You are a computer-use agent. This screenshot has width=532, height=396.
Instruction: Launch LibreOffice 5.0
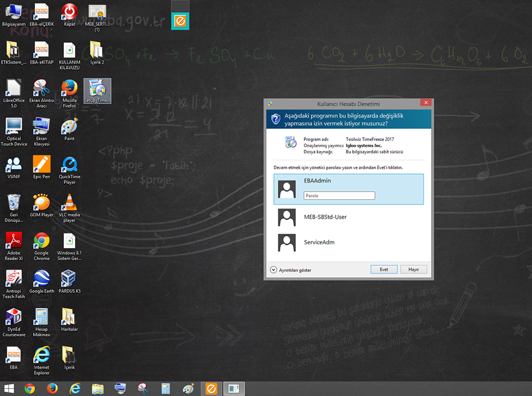click(14, 94)
